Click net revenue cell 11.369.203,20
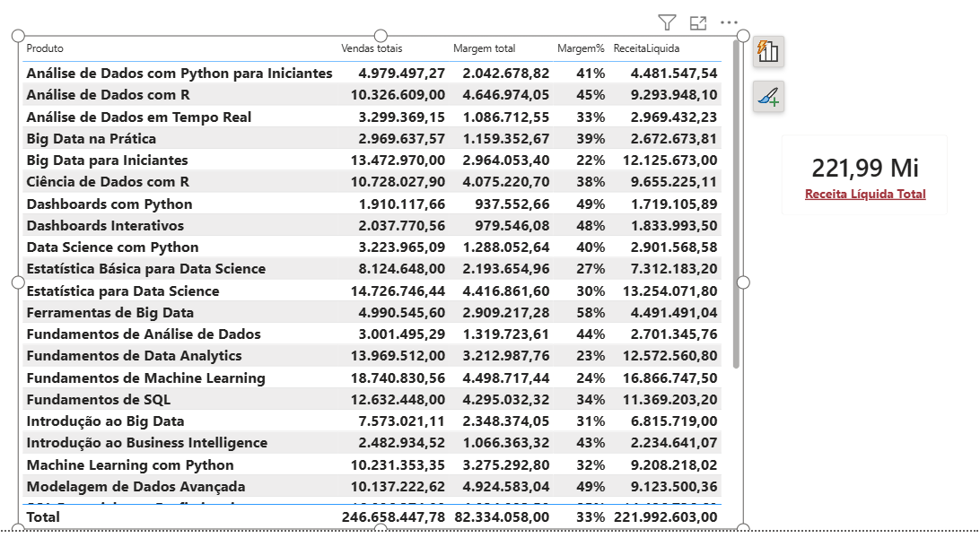The width and height of the screenshot is (980, 538). click(670, 399)
